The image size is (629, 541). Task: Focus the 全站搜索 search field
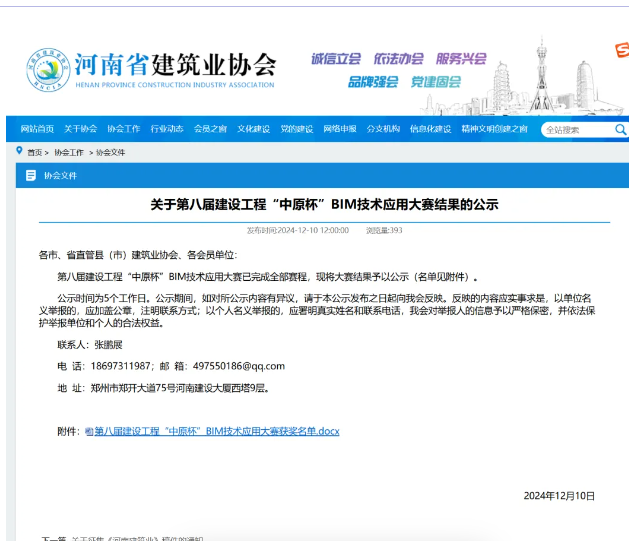(578, 130)
